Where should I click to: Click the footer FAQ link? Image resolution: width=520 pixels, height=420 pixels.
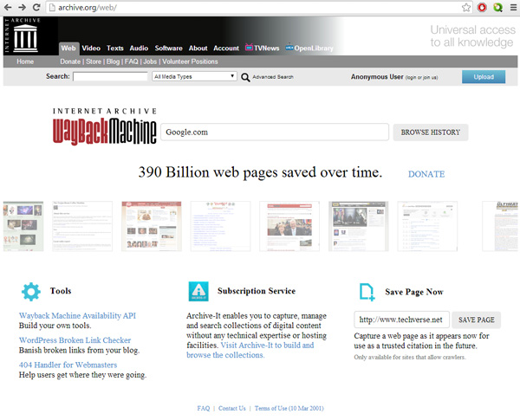pyautogui.click(x=204, y=409)
